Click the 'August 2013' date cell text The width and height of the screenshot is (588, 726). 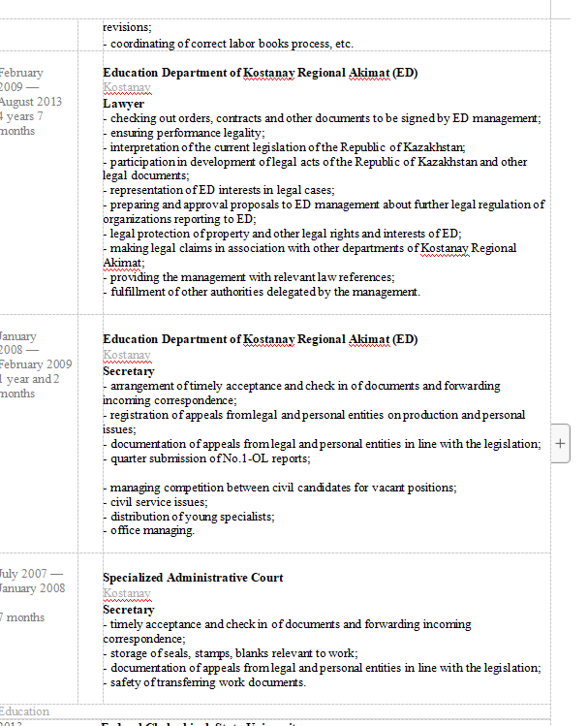[x=30, y=102]
